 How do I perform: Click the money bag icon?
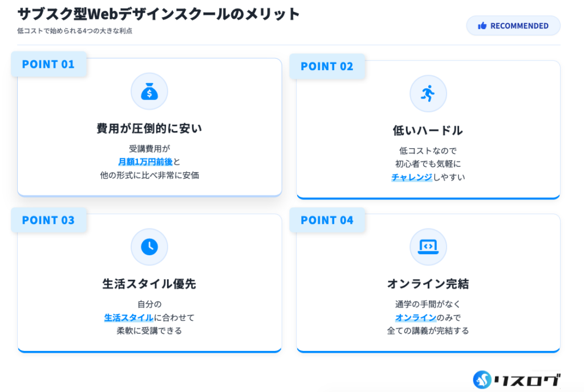pos(149,91)
